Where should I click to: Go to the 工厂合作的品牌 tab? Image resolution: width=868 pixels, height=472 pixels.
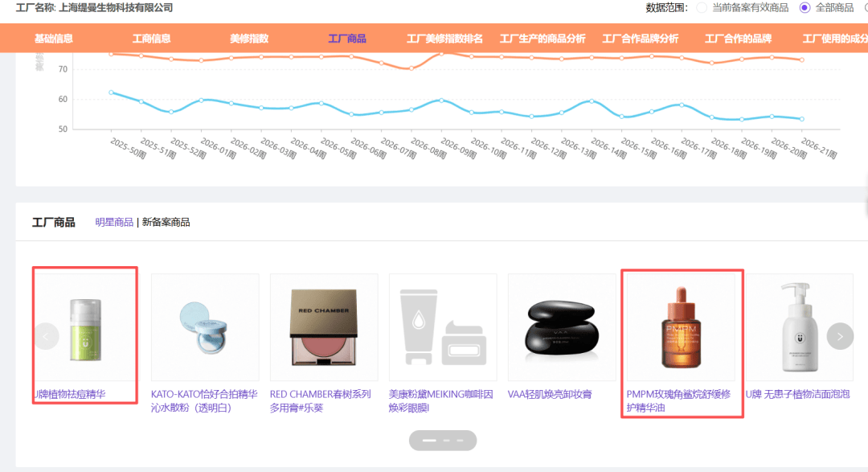(738, 39)
